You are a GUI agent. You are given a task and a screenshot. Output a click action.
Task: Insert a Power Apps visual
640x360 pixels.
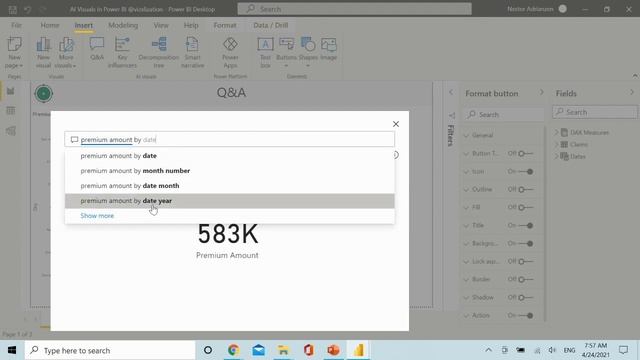pyautogui.click(x=230, y=44)
